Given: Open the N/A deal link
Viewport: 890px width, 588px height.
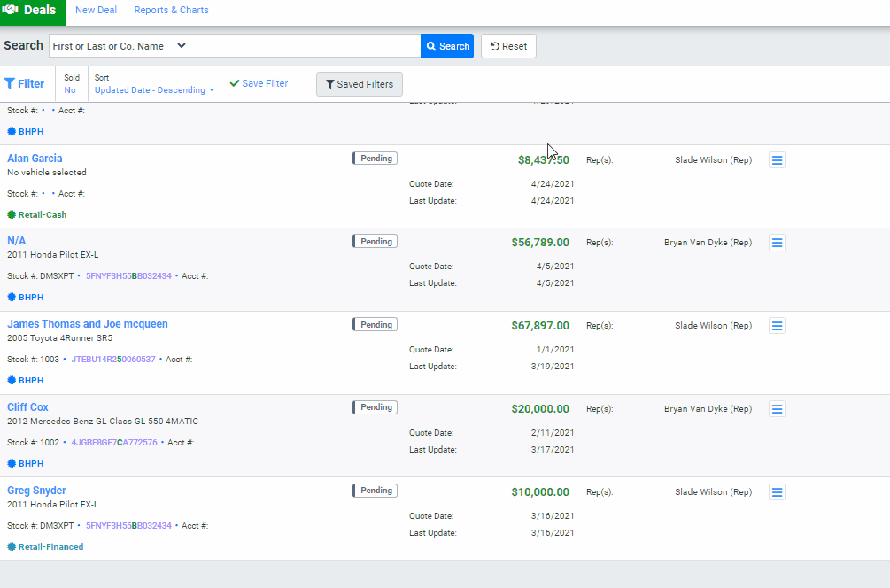Looking at the screenshot, I should coord(17,241).
